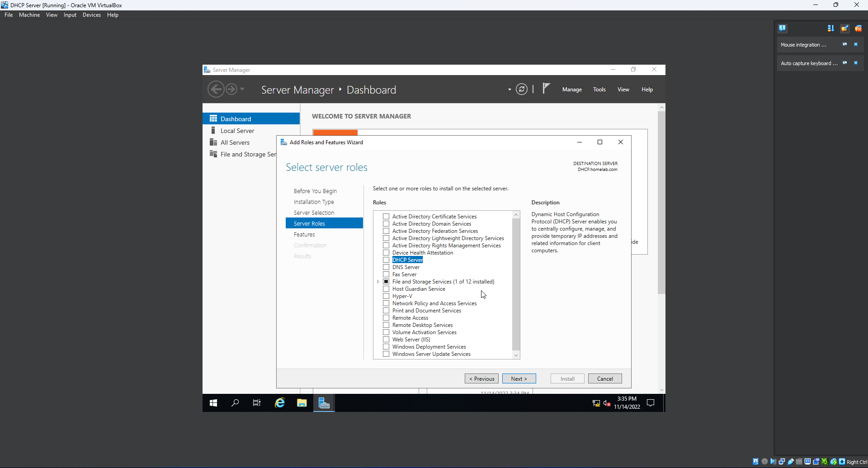Check Windows Deployment Services checkbox
Screen dimensions: 868x468
pyautogui.click(x=386, y=347)
